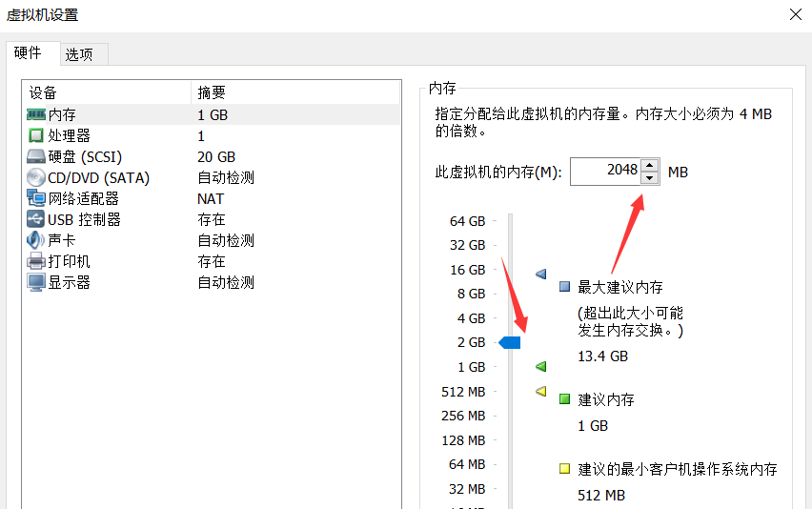812x509 pixels.
Task: Click the 32 MB scale label
Action: click(x=467, y=489)
